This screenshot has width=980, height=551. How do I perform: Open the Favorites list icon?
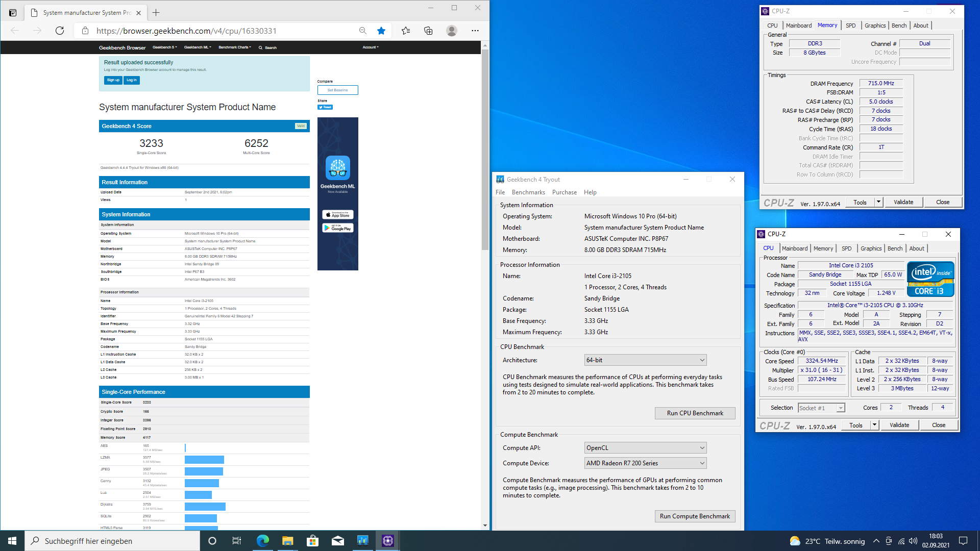pos(406,31)
